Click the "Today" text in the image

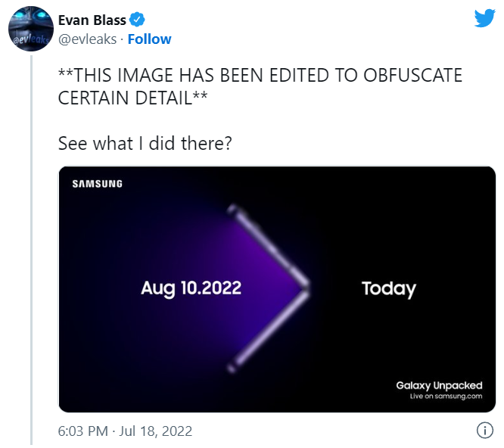click(x=389, y=288)
